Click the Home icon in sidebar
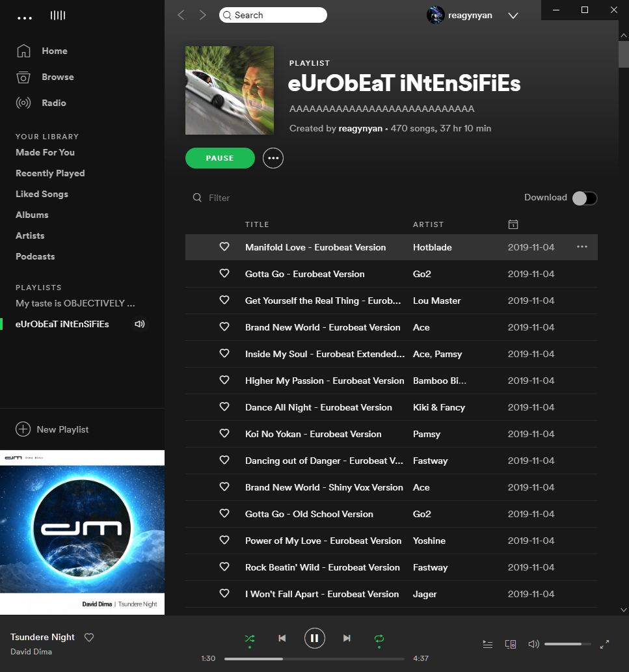Screen dimensions: 629x672 (23, 51)
